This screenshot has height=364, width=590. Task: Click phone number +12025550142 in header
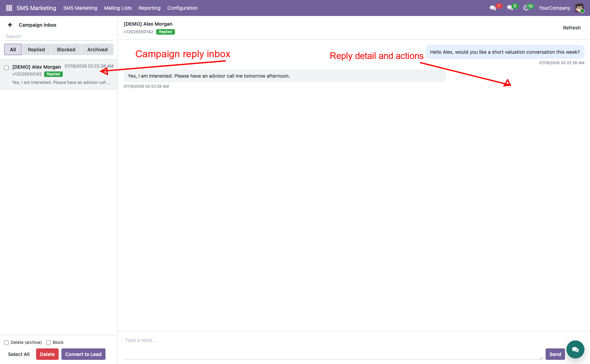(x=138, y=32)
